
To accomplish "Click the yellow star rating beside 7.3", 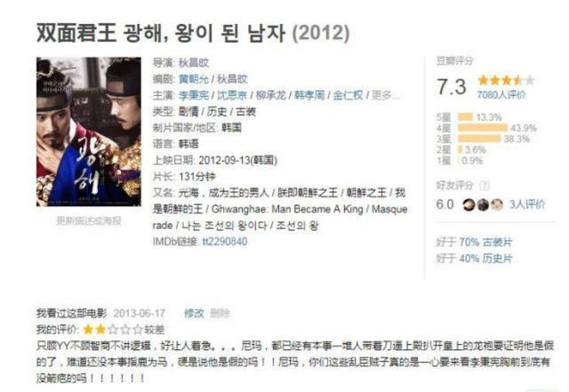I will (506, 80).
